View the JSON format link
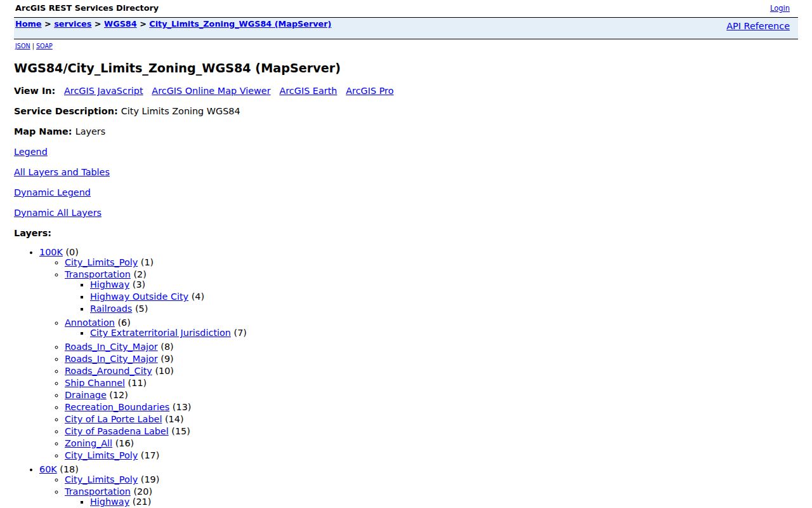The height and width of the screenshot is (508, 812). pyautogui.click(x=22, y=46)
